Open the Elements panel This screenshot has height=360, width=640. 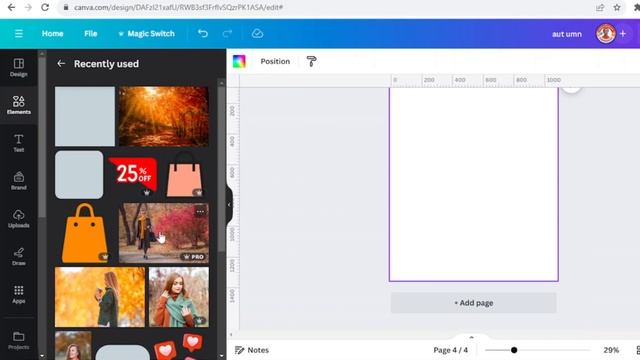19,105
